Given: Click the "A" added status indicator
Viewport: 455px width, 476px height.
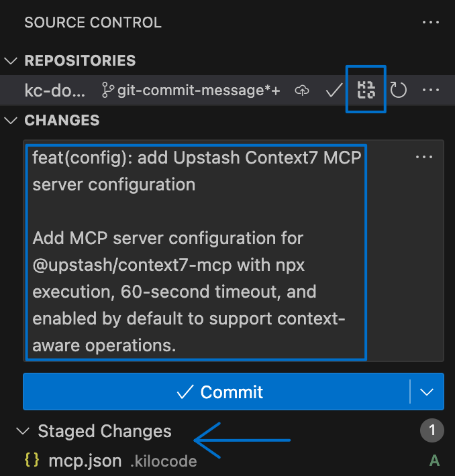Looking at the screenshot, I should click(x=434, y=461).
